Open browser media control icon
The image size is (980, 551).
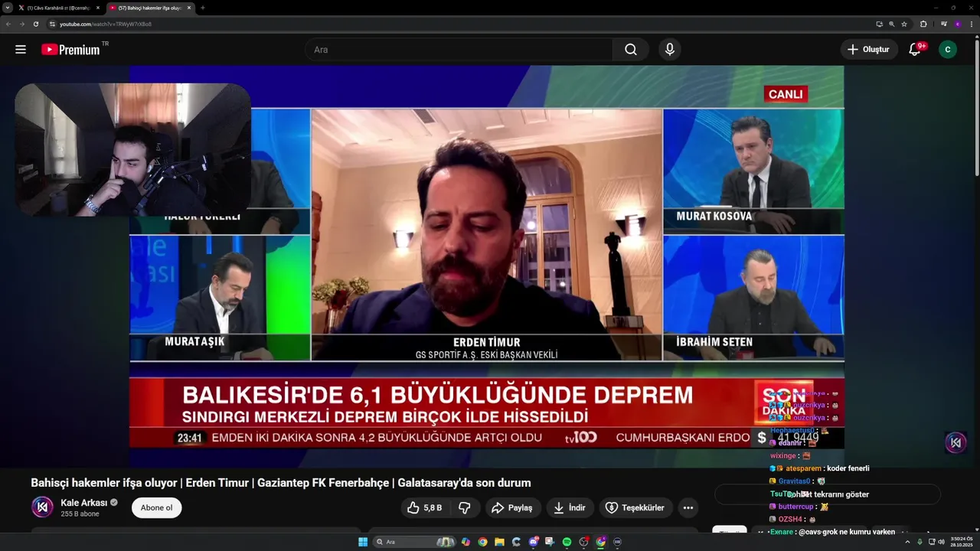pos(944,24)
